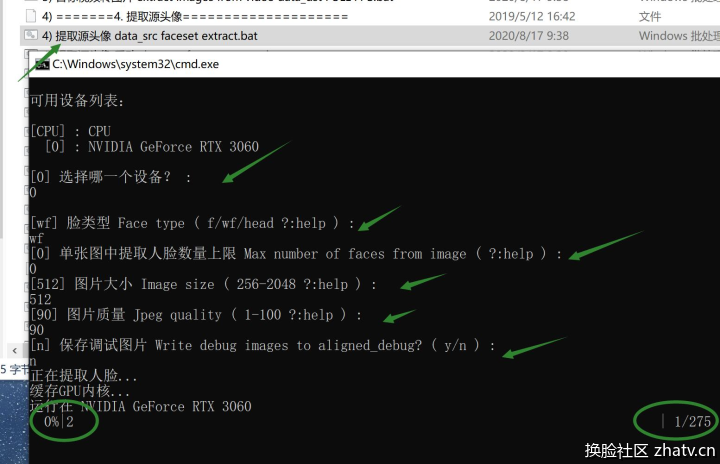The width and height of the screenshot is (720, 464).
Task: Click the "正在提取人脸..." status line
Action: tap(84, 376)
